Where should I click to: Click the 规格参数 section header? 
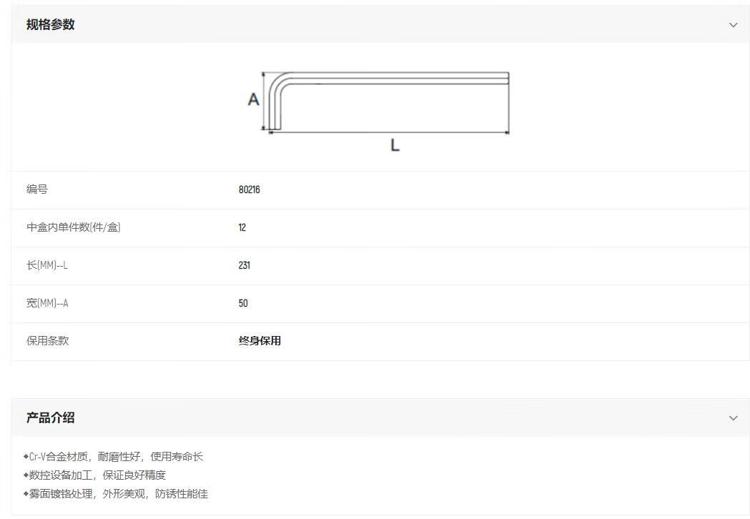pos(50,25)
